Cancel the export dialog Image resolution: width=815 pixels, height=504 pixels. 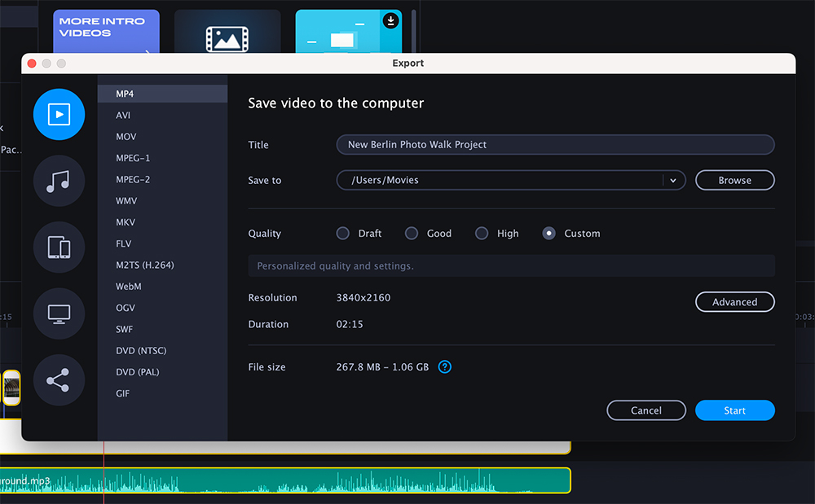[x=646, y=410]
